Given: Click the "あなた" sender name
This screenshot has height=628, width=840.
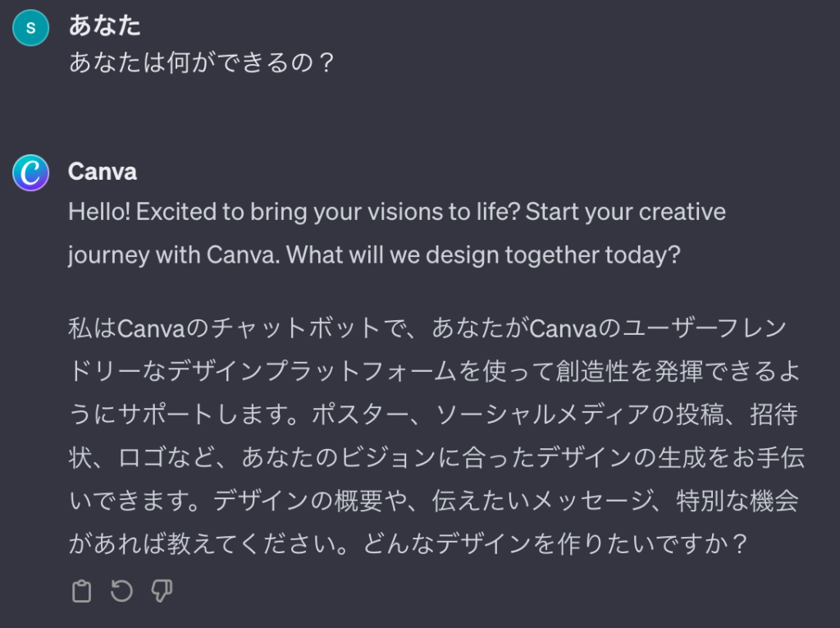Looking at the screenshot, I should pos(104,25).
